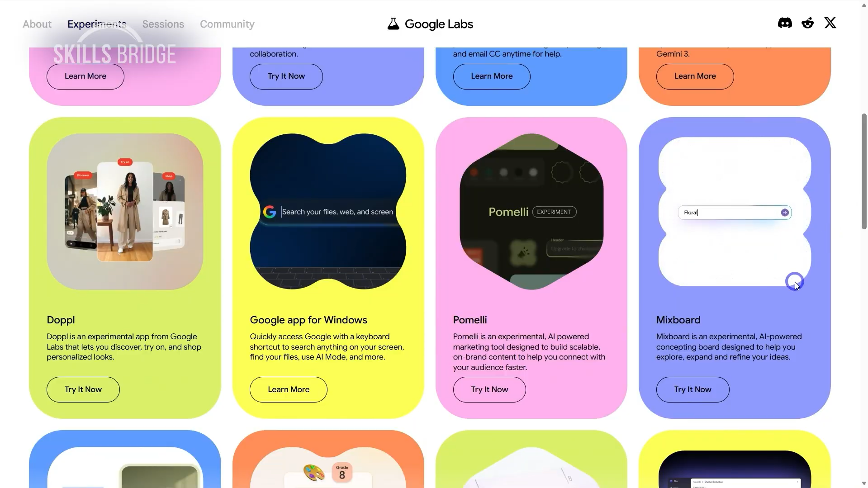The width and height of the screenshot is (868, 488).
Task: Open the Reddit icon link
Action: point(807,23)
